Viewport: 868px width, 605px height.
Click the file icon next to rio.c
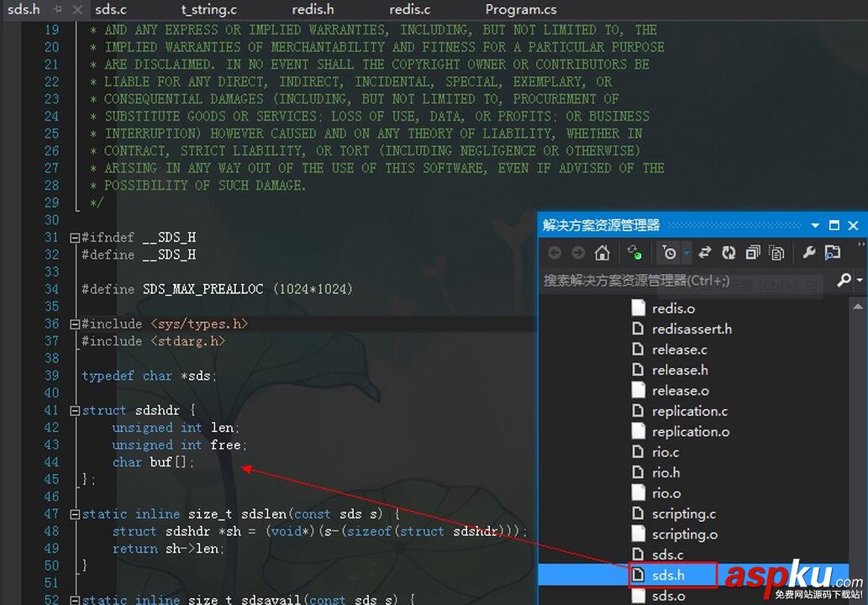(638, 452)
